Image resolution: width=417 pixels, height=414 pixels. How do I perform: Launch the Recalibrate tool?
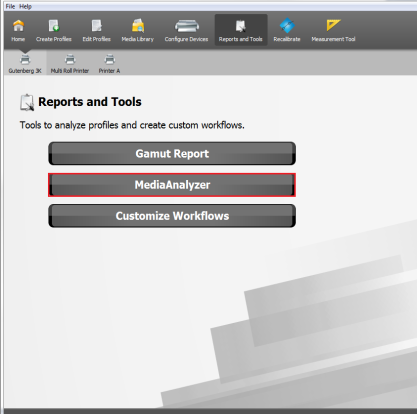click(x=287, y=30)
